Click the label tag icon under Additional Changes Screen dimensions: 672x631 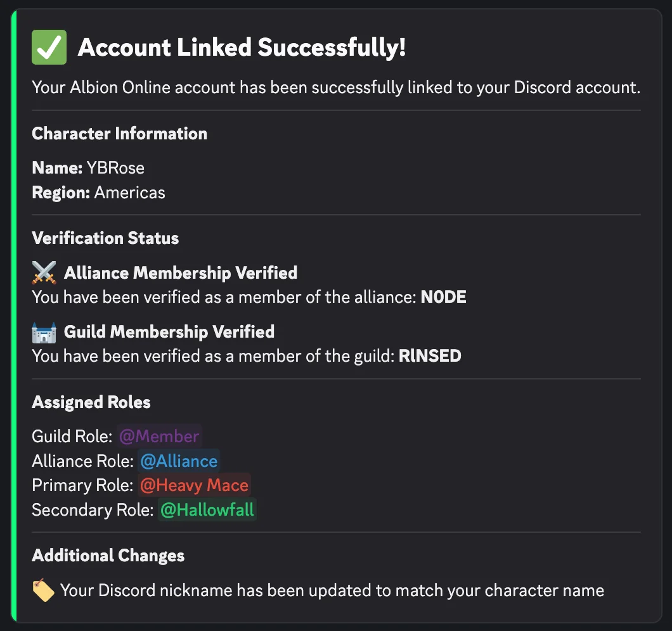point(42,589)
